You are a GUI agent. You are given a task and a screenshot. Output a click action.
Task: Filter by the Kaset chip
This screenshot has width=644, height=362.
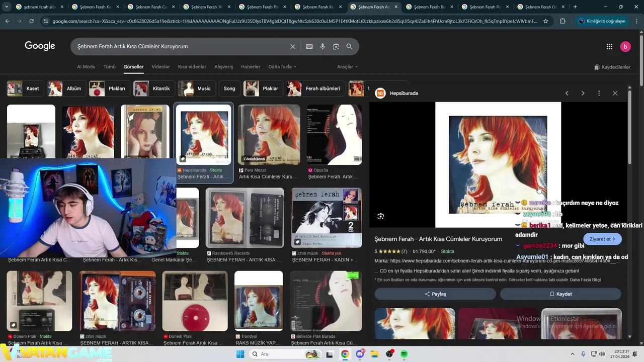[x=25, y=88]
